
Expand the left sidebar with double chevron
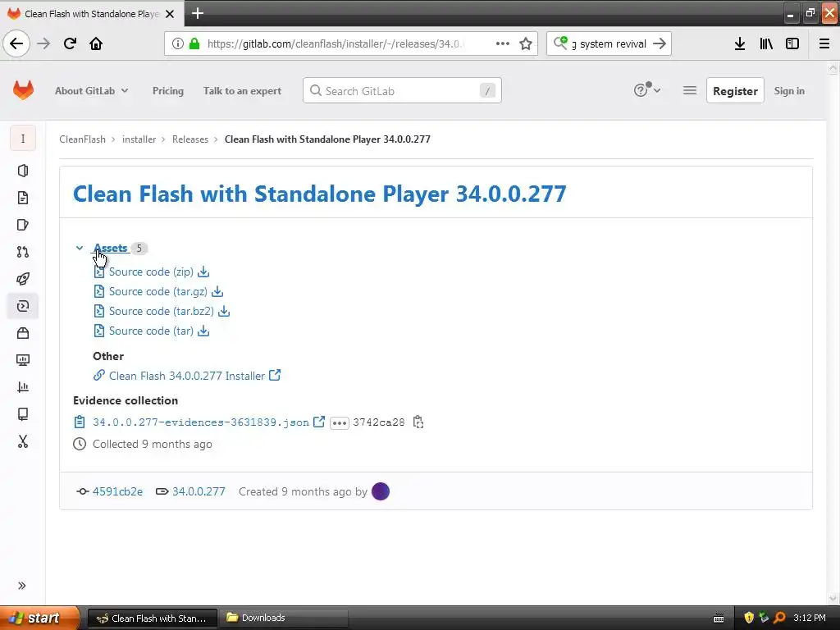click(x=22, y=586)
